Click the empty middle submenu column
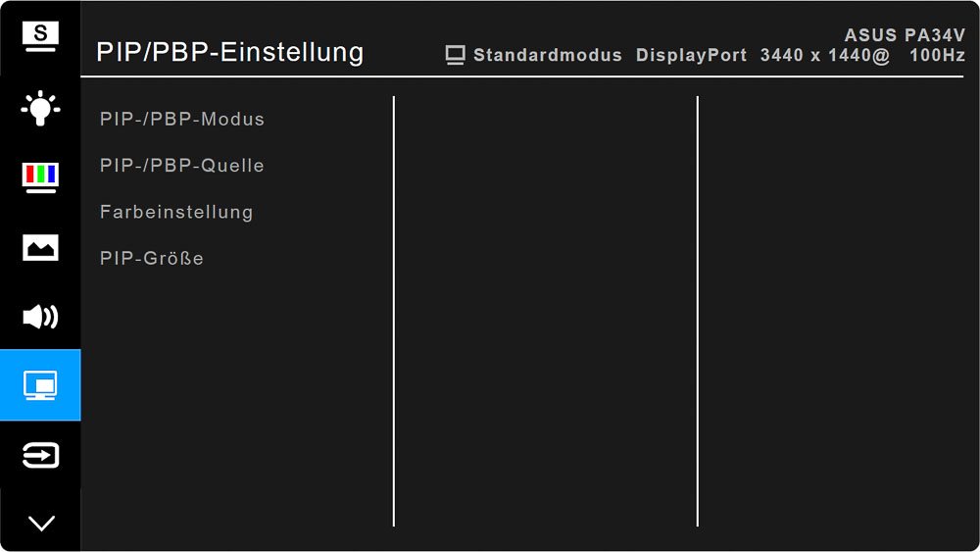 pyautogui.click(x=546, y=312)
